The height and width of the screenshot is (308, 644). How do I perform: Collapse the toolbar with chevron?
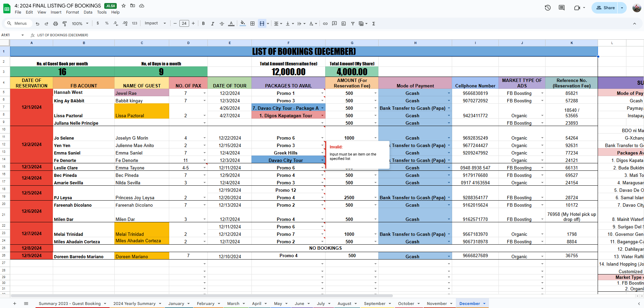635,24
